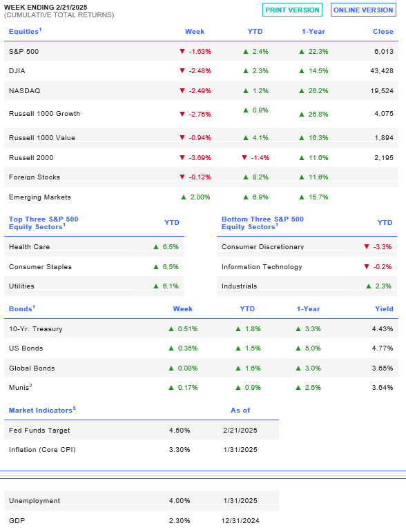The image size is (406, 532).
Task: Click the Bonds Yield column header
Action: pos(384,308)
